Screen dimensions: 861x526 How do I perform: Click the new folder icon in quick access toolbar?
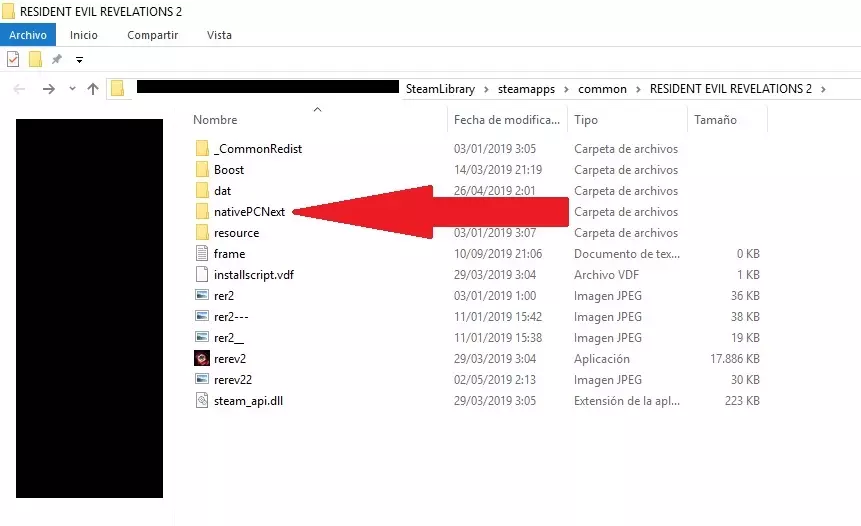[35, 59]
